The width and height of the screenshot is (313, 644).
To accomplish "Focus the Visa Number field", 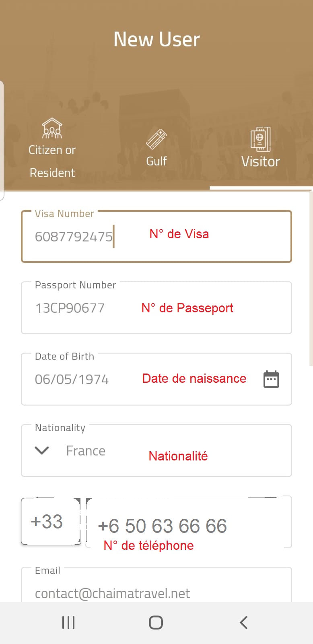I will [x=156, y=236].
